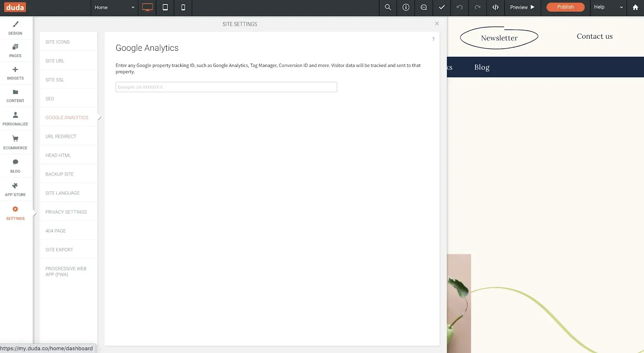Viewport: 644px width, 353px height.
Task: Click the tracking ID input field
Action: pyautogui.click(x=226, y=87)
